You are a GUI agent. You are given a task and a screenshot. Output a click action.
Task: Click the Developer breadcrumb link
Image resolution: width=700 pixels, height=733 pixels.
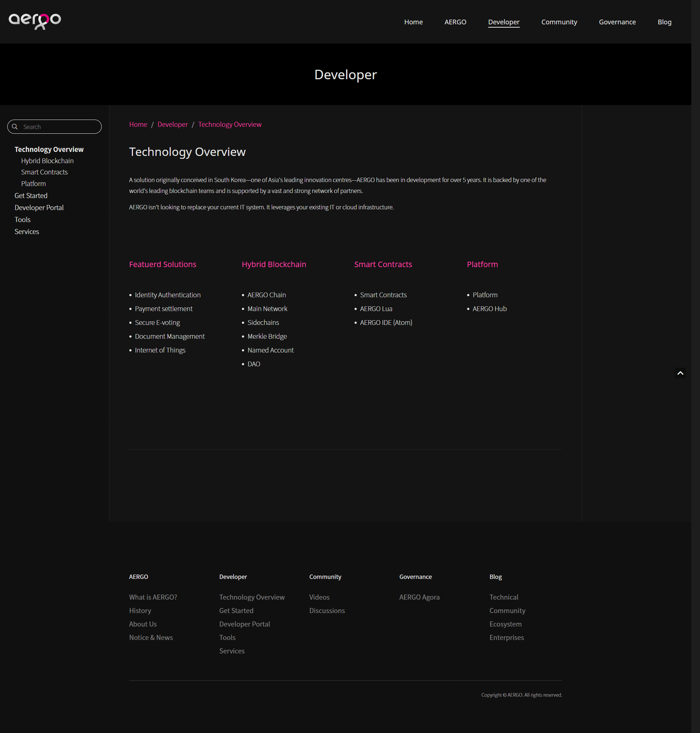tap(173, 124)
